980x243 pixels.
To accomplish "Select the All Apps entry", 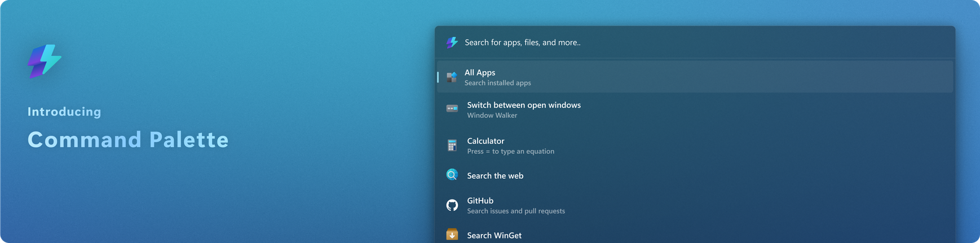I will (479, 73).
